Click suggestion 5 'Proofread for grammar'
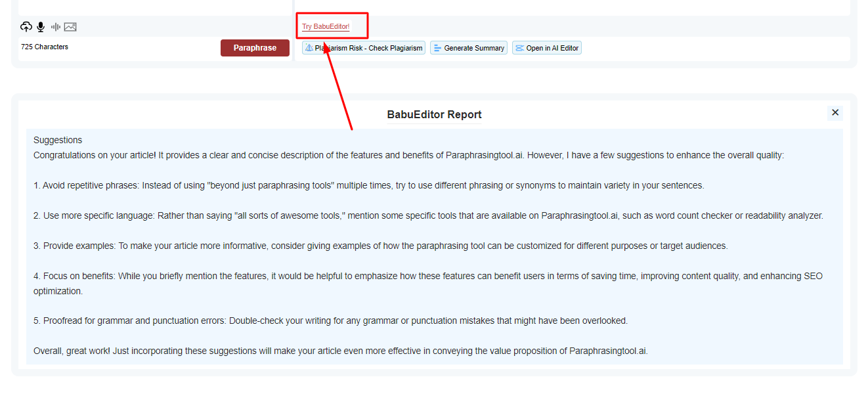This screenshot has width=868, height=398. (331, 321)
